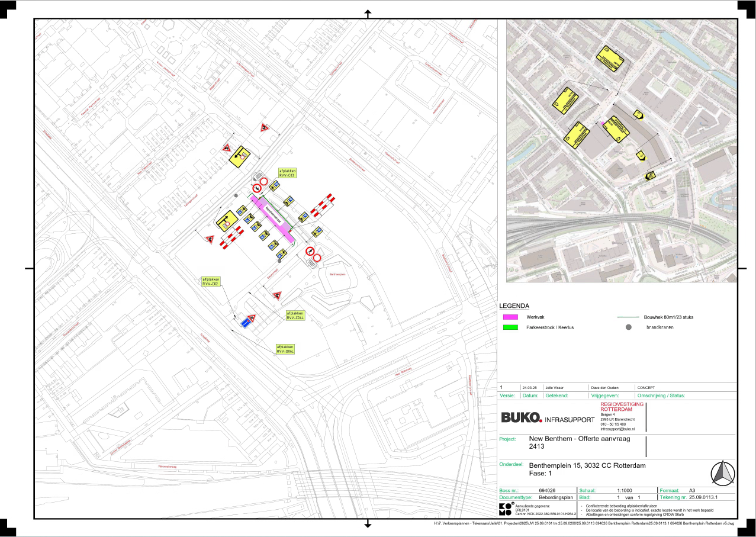756x537 pixels.
Task: Select the blue one-way sign near RVV-C02
Action: 245,323
